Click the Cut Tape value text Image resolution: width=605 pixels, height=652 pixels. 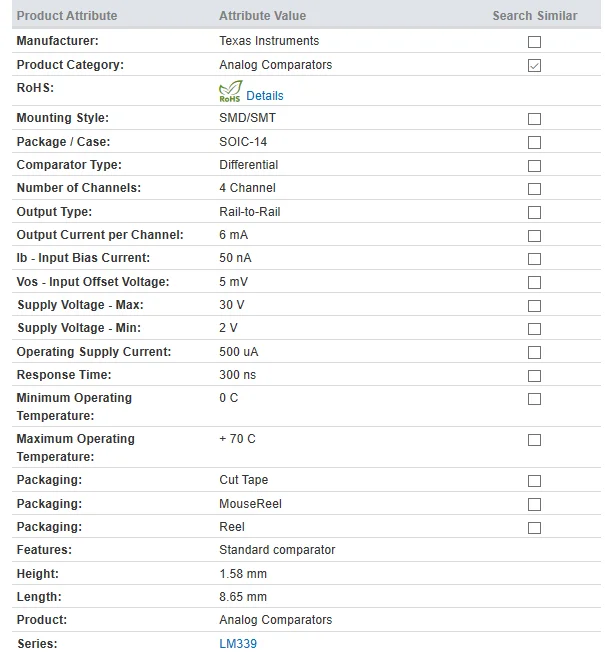pyautogui.click(x=244, y=480)
